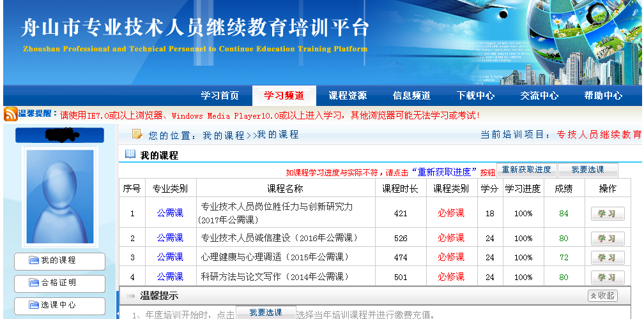This screenshot has width=644, height=319.
Task: Open 选课中心 in left sidebar
Action: (x=59, y=306)
